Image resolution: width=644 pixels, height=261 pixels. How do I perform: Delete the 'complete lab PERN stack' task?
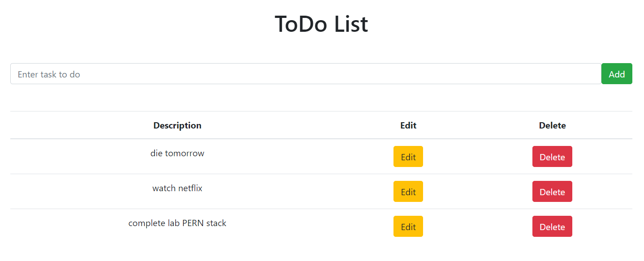pos(552,226)
